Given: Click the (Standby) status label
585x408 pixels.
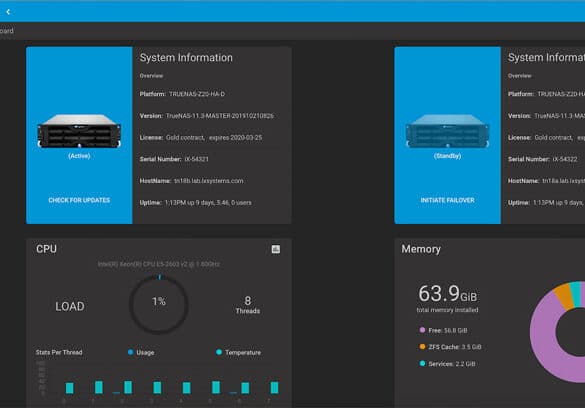Looking at the screenshot, I should (x=447, y=156).
